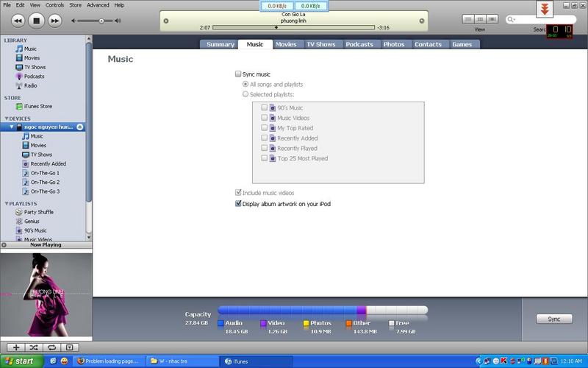Collapse the PLAYLISTS section triangle
588x368 pixels.
pyautogui.click(x=7, y=204)
